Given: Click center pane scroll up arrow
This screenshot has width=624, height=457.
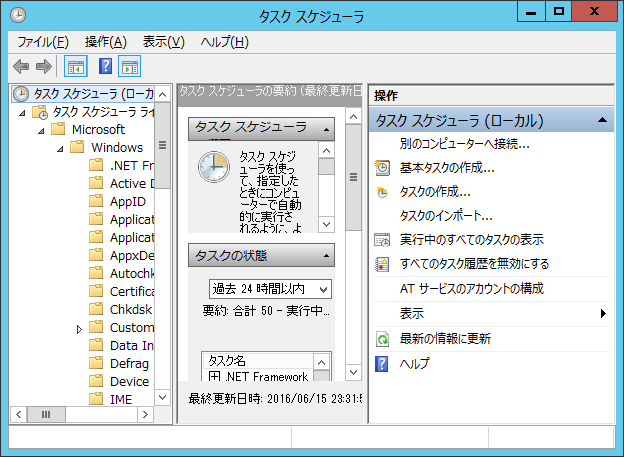Looking at the screenshot, I should pyautogui.click(x=353, y=117).
